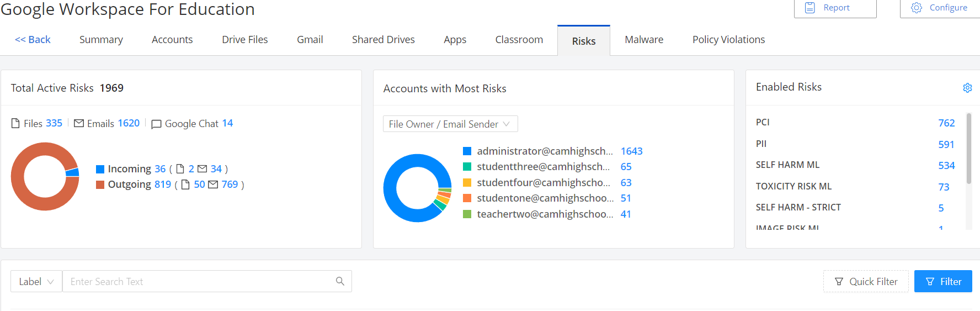Image resolution: width=980 pixels, height=311 pixels.
Task: Click the Report button
Action: point(835,8)
